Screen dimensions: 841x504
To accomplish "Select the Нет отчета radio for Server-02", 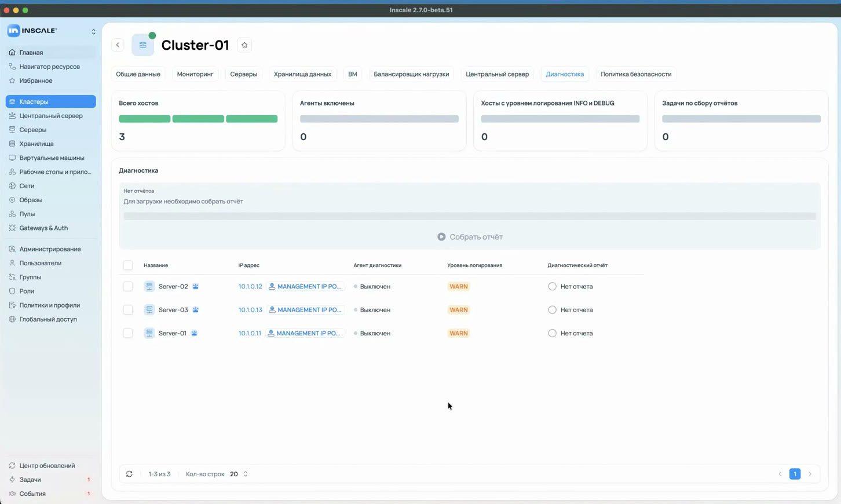I will [552, 286].
